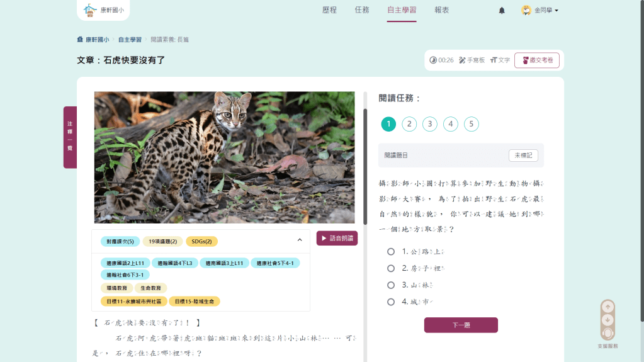
Task: Collapse the tag panel with chevron
Action: coord(300,240)
